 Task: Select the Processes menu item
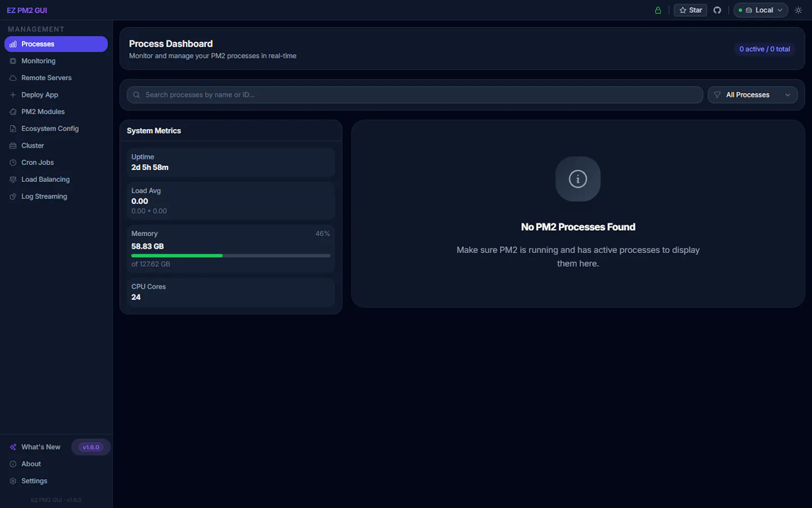(56, 44)
